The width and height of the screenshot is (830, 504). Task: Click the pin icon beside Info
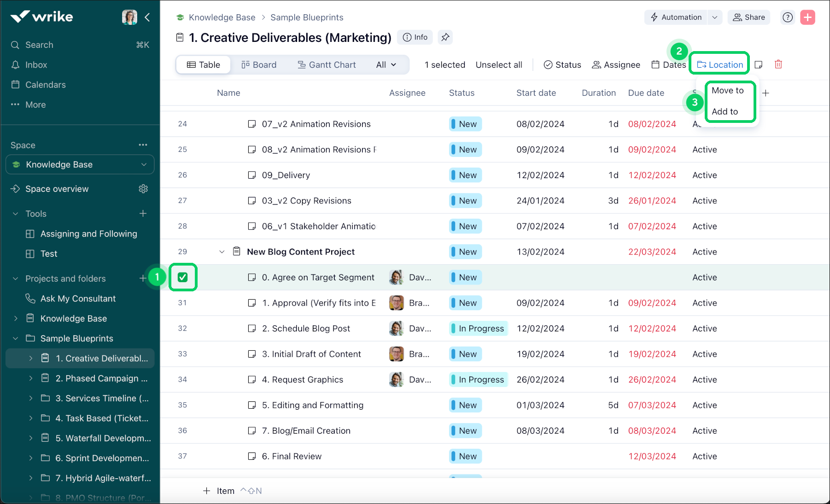[x=445, y=37]
